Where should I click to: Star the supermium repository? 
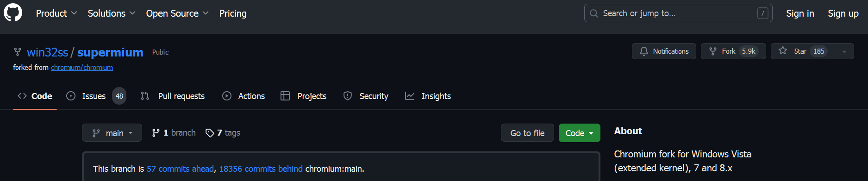point(803,51)
